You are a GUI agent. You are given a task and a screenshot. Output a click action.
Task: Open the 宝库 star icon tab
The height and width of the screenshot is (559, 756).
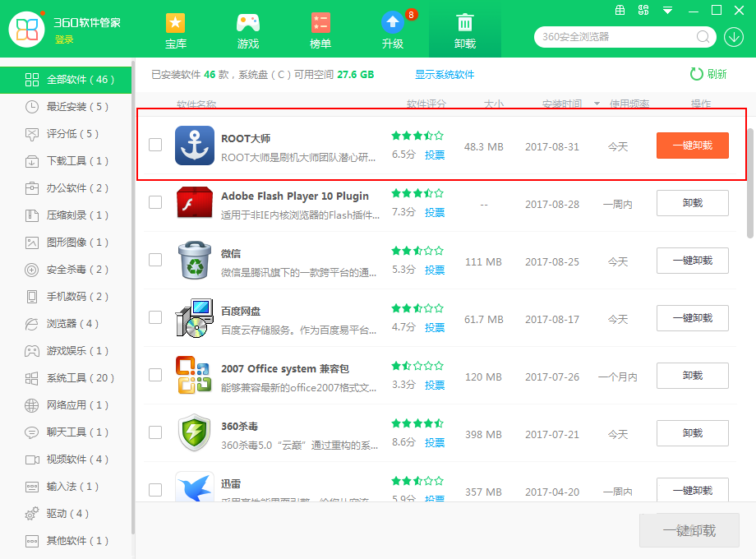(x=176, y=31)
